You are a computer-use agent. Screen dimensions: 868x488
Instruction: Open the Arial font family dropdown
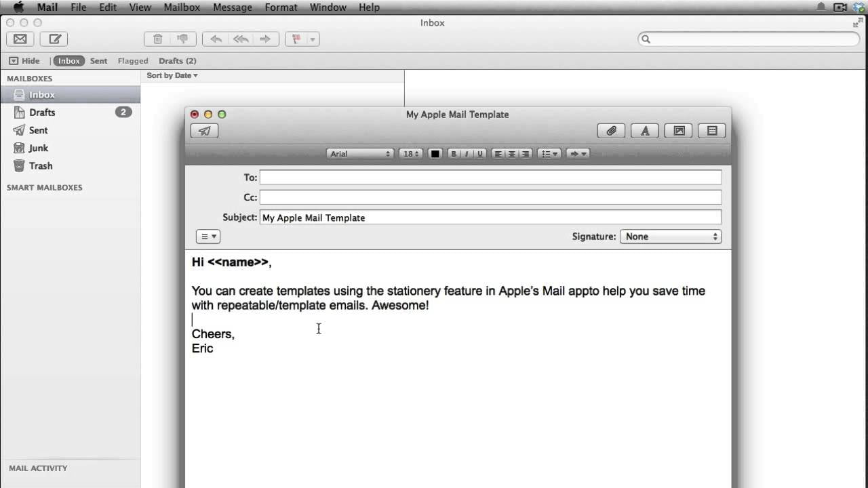(360, 154)
